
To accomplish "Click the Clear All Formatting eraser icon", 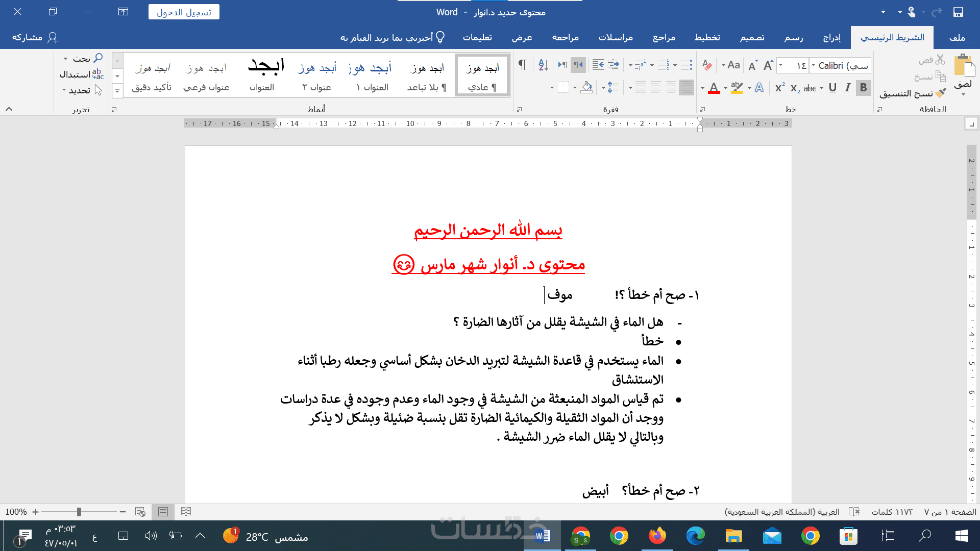I will [707, 65].
